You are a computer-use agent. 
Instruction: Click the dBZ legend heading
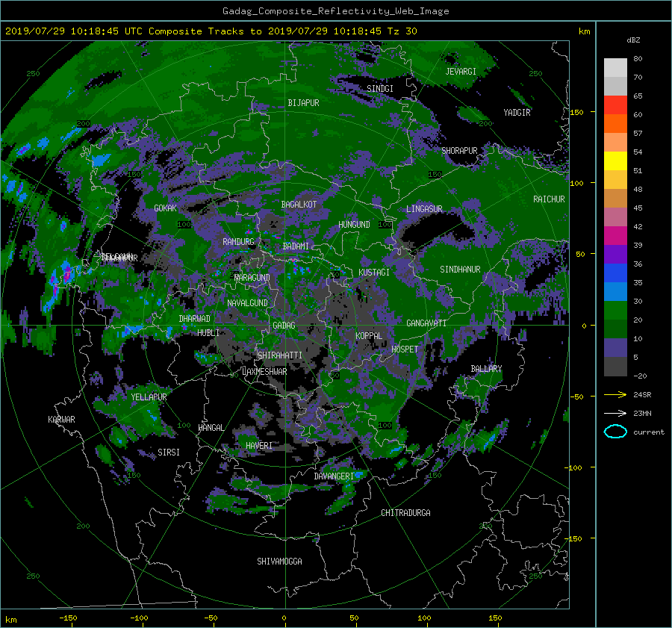coord(633,40)
